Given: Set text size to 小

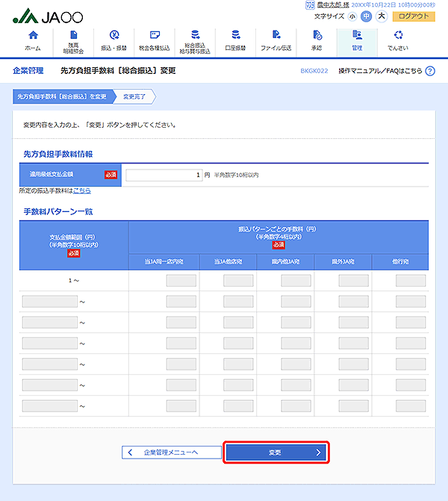Looking at the screenshot, I should point(352,16).
